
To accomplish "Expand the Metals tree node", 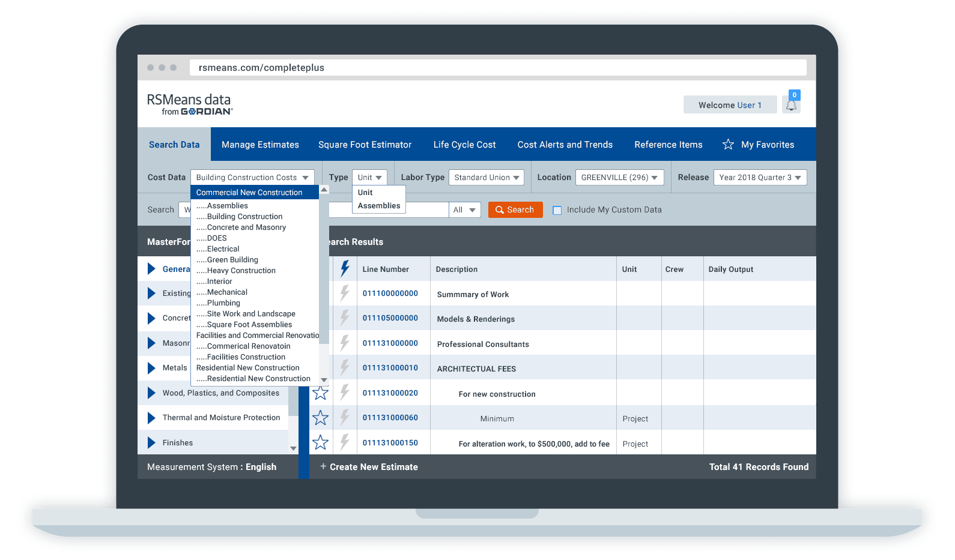I will [151, 368].
